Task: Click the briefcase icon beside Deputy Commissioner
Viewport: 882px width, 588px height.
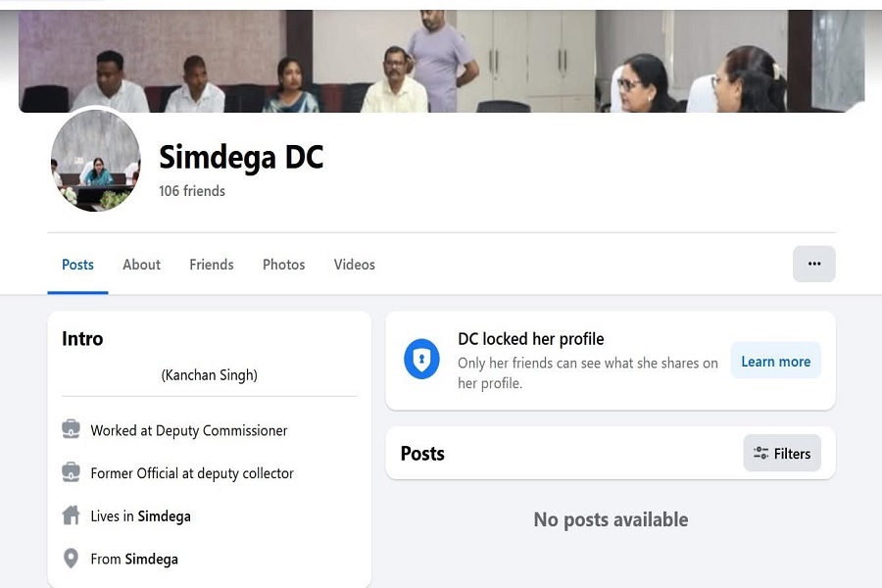Action: [71, 429]
